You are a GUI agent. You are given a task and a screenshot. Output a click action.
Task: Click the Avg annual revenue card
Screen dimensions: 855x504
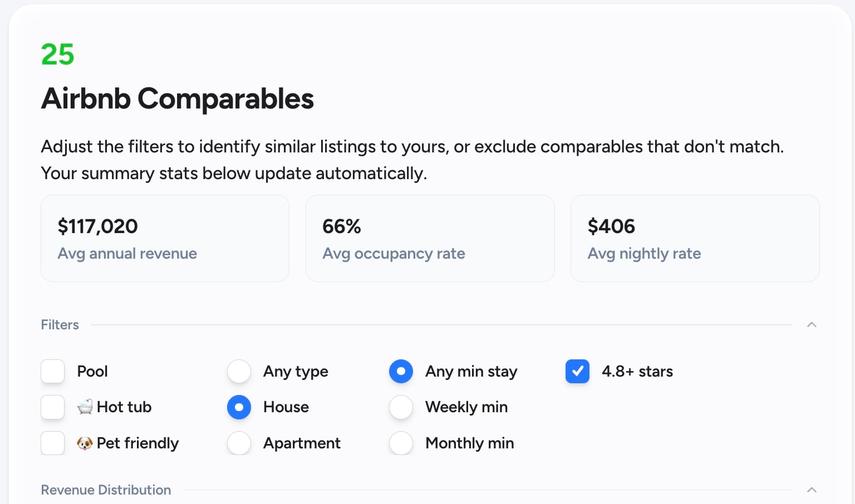(x=165, y=239)
